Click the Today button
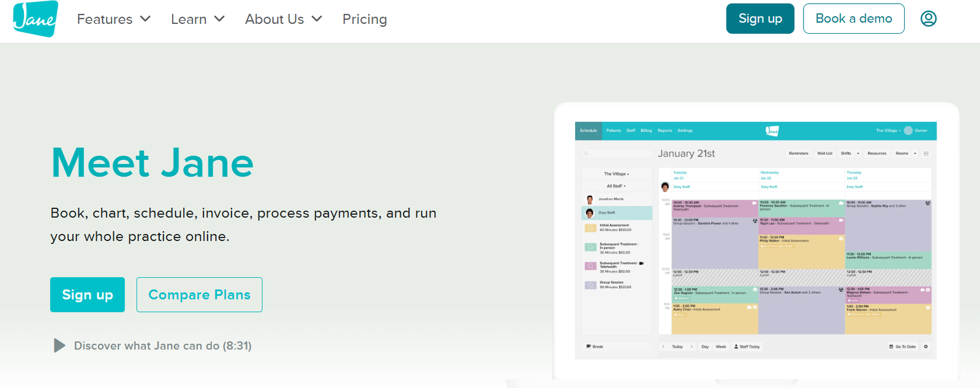Image resolution: width=980 pixels, height=388 pixels. [677, 346]
